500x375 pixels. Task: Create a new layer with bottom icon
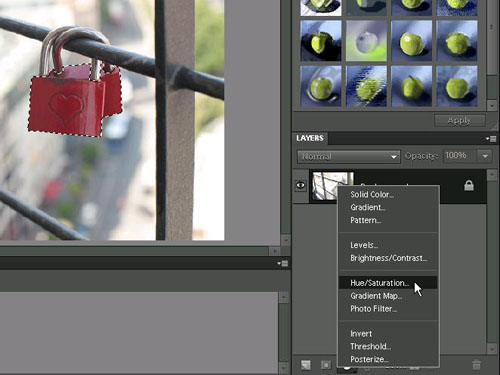(306, 365)
